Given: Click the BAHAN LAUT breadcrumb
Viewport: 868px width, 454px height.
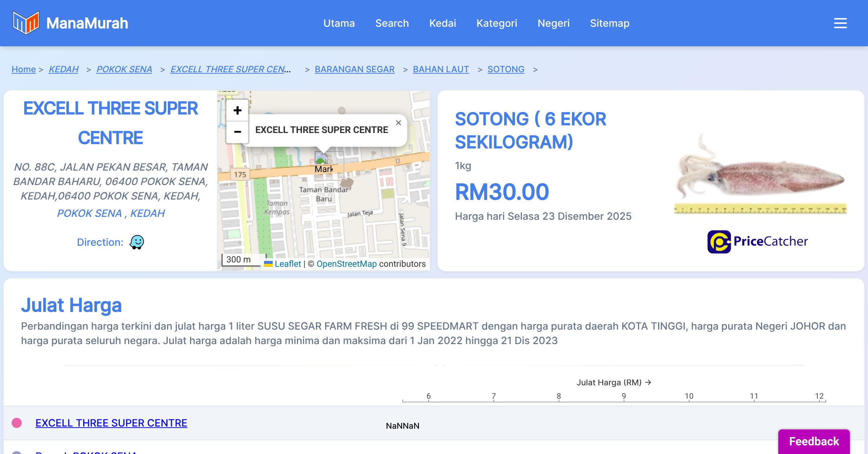Looking at the screenshot, I should 441,69.
